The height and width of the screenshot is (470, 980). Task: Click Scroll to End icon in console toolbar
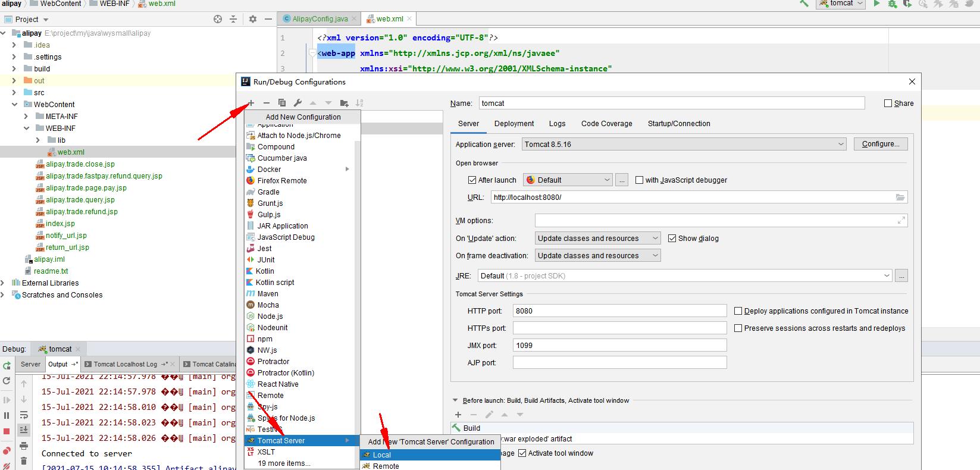pos(24,430)
